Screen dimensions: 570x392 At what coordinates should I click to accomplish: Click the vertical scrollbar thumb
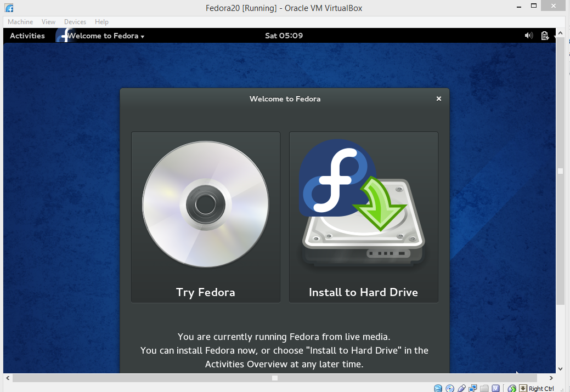click(560, 171)
